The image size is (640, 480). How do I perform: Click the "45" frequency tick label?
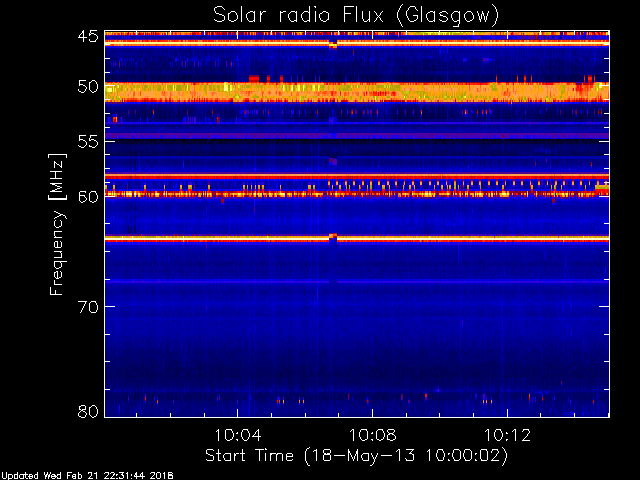(88, 36)
